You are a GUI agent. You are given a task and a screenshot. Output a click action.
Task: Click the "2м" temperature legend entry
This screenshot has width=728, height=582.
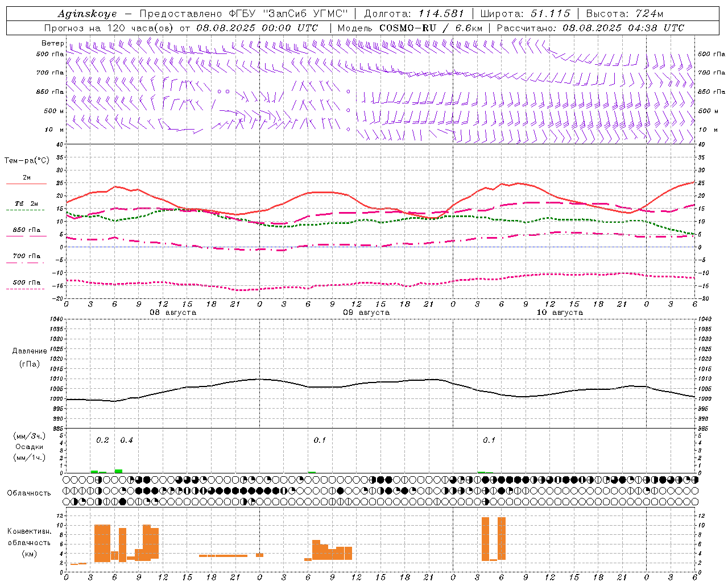click(27, 178)
